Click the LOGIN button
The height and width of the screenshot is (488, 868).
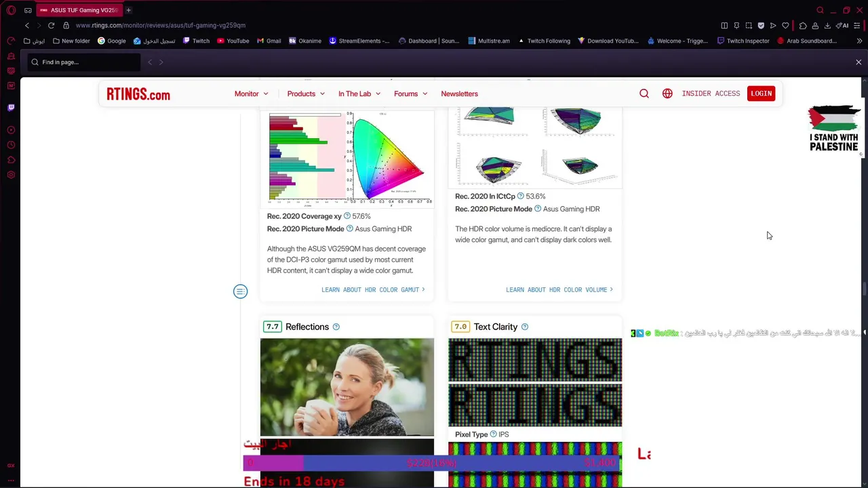(761, 94)
